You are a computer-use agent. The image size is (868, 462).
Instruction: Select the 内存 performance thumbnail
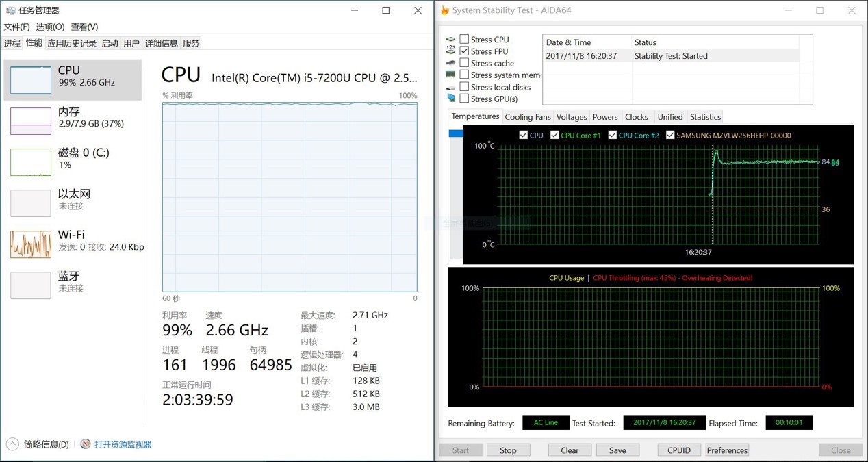(31, 121)
